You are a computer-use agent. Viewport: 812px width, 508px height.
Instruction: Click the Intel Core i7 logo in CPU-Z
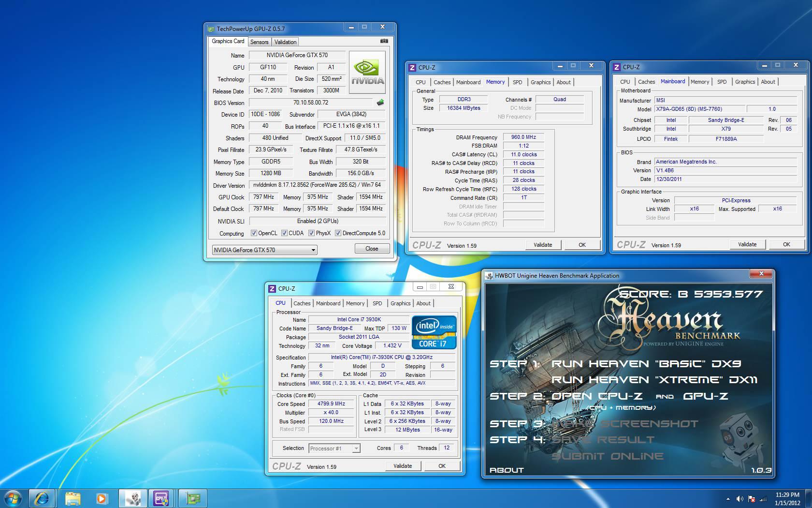click(x=434, y=332)
